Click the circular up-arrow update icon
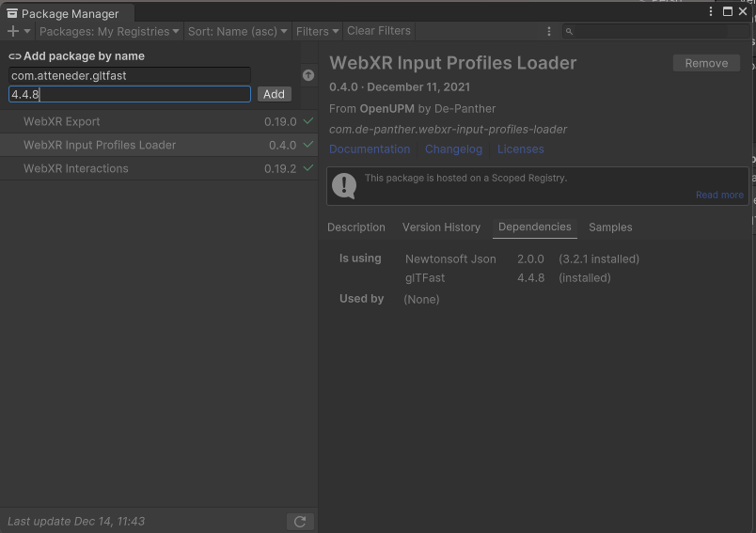756x533 pixels. click(308, 75)
